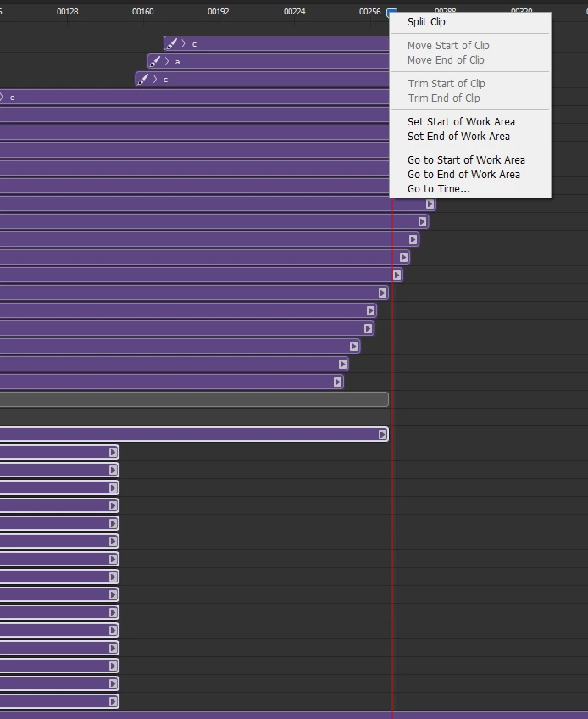Click the 'e' clip label
588x719 pixels.
(13, 98)
